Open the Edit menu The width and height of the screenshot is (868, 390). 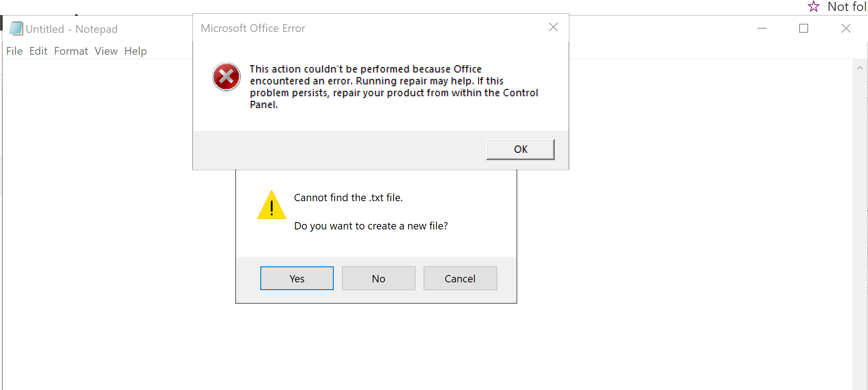[x=38, y=51]
